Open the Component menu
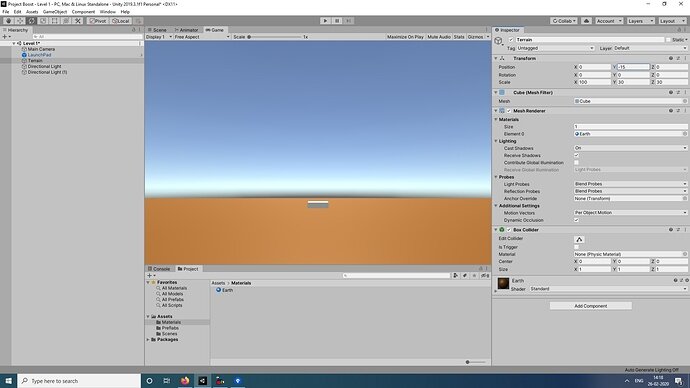The image size is (690, 388). (83, 12)
